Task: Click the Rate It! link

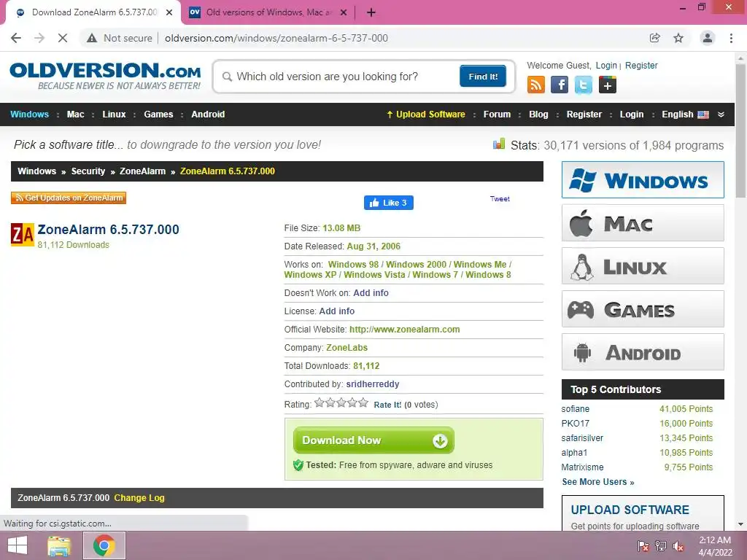Action: tap(387, 405)
